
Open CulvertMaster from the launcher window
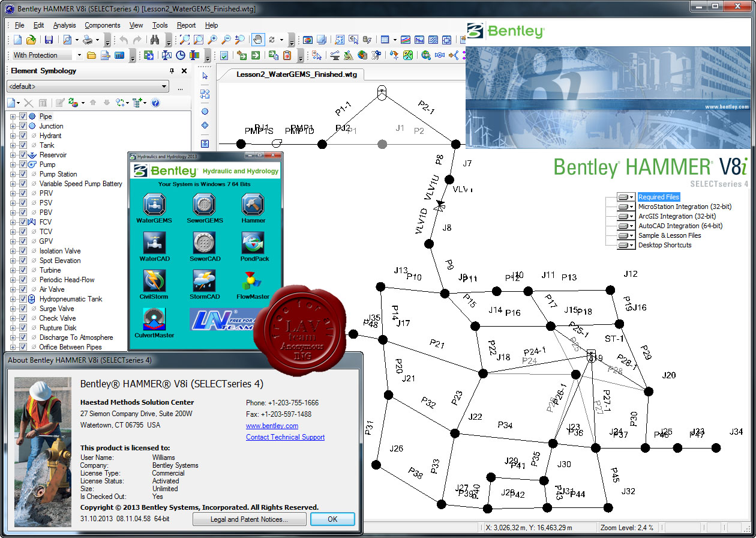154,319
